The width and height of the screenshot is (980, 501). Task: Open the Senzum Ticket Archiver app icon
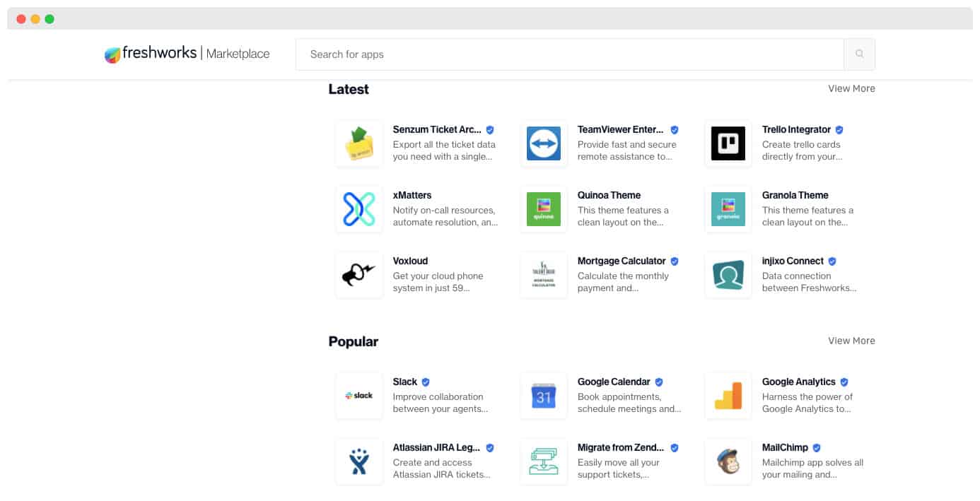coord(359,143)
